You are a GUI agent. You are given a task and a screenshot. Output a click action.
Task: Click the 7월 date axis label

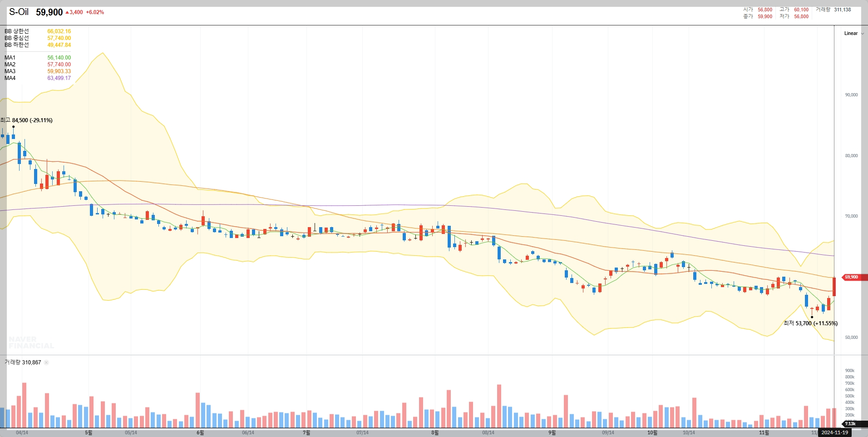point(306,433)
